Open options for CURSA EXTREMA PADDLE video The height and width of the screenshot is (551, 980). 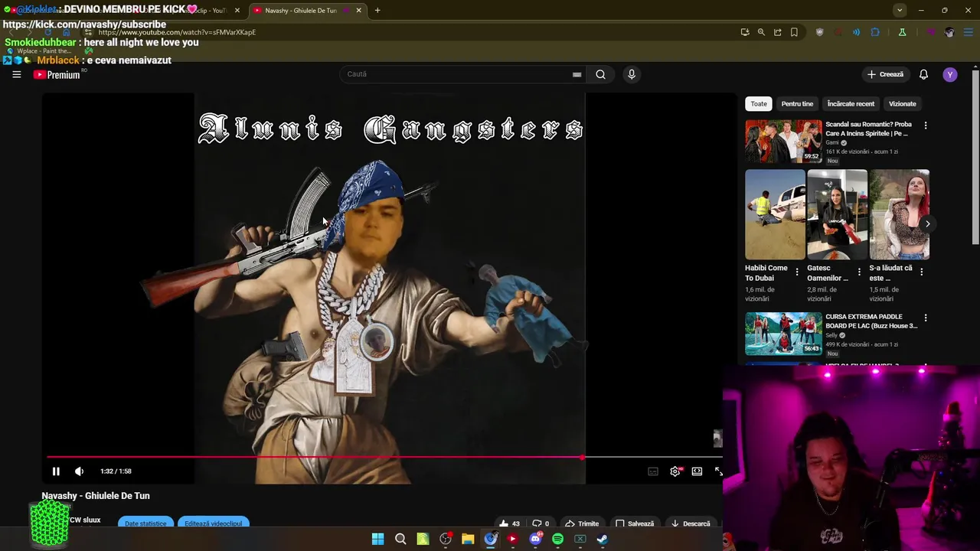pos(926,318)
